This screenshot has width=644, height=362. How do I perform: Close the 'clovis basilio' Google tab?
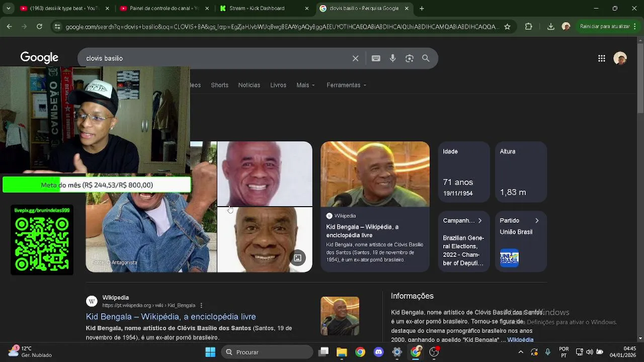407,9
